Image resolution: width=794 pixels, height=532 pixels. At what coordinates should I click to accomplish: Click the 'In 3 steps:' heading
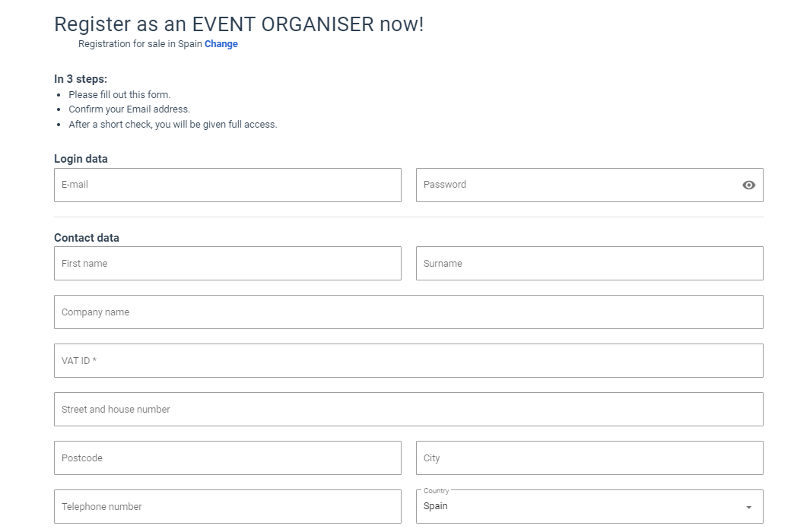[x=81, y=79]
